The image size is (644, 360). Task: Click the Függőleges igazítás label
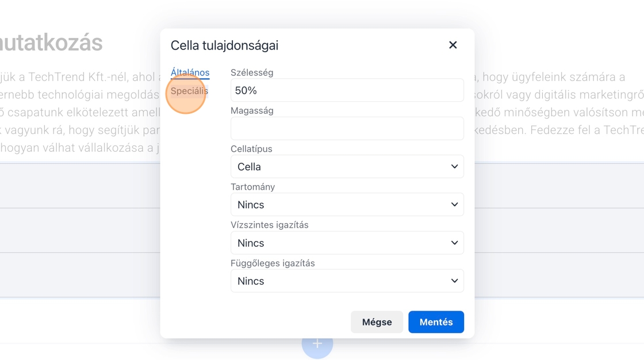coord(273,263)
